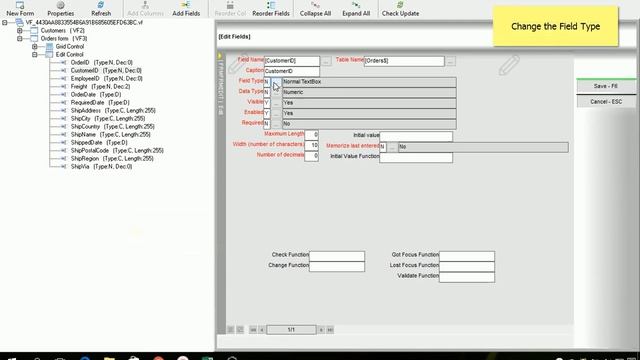The image size is (640, 360).
Task: Open the Data Type lookup button
Action: [276, 93]
